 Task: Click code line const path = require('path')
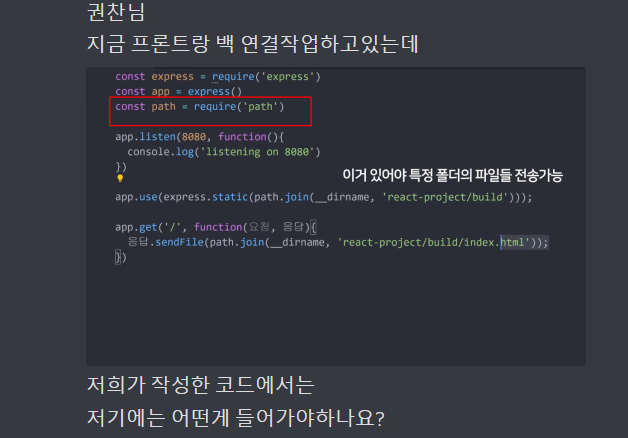coord(199,107)
